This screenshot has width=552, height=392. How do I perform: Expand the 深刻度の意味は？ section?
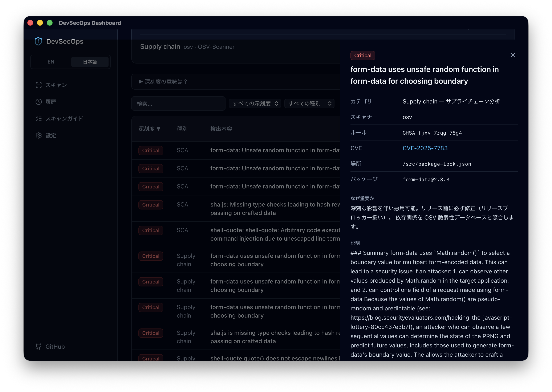pos(236,82)
